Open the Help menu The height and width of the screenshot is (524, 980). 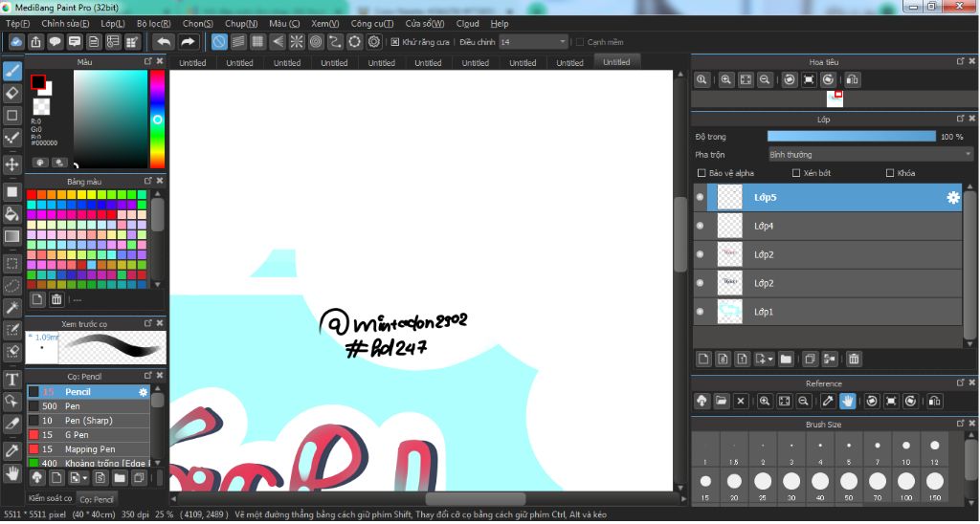click(x=500, y=24)
